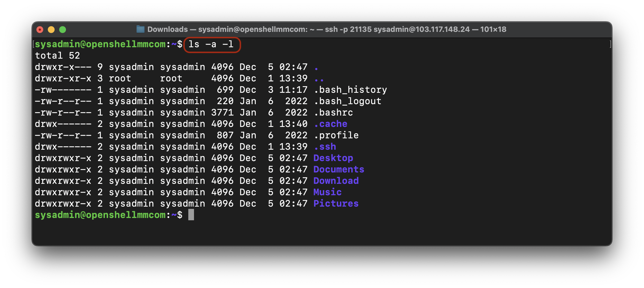Click the green full-screen window button

[63, 30]
